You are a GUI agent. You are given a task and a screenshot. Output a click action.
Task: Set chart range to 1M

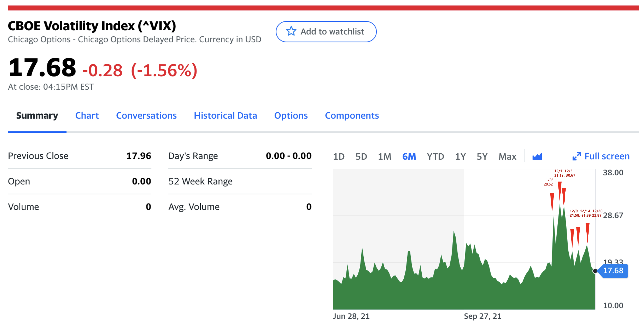(385, 157)
